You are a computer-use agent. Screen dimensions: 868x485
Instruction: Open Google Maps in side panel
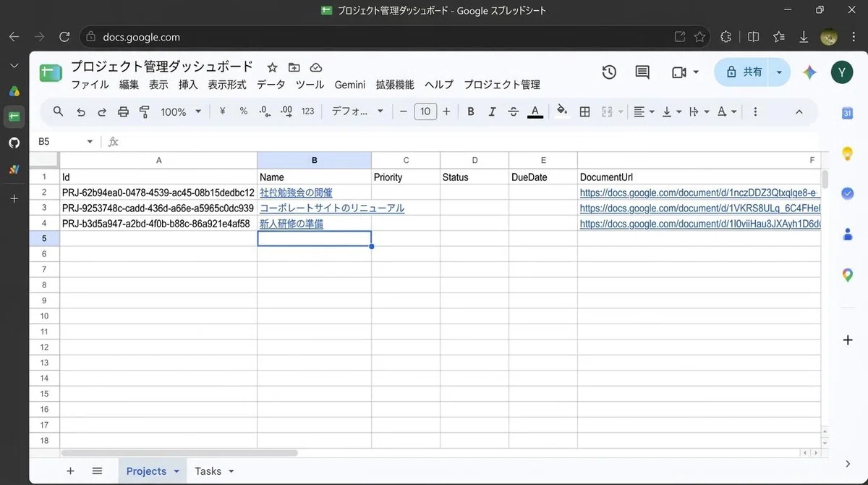[x=848, y=275]
